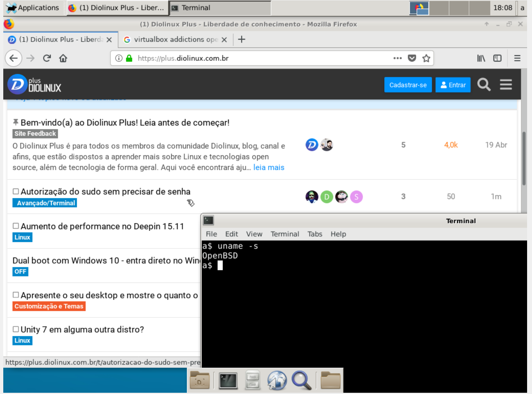This screenshot has width=532, height=394.
Task: Open page actions three-dot menu
Action: click(x=397, y=58)
